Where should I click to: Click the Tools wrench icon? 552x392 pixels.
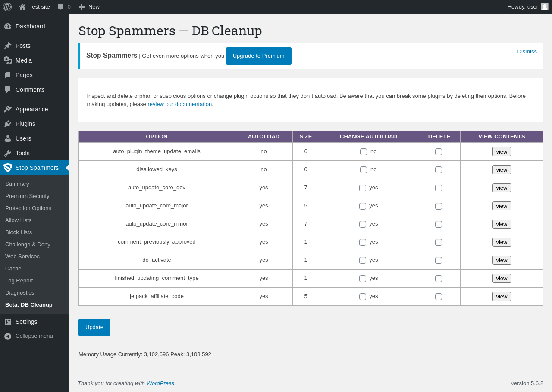[x=8, y=153]
